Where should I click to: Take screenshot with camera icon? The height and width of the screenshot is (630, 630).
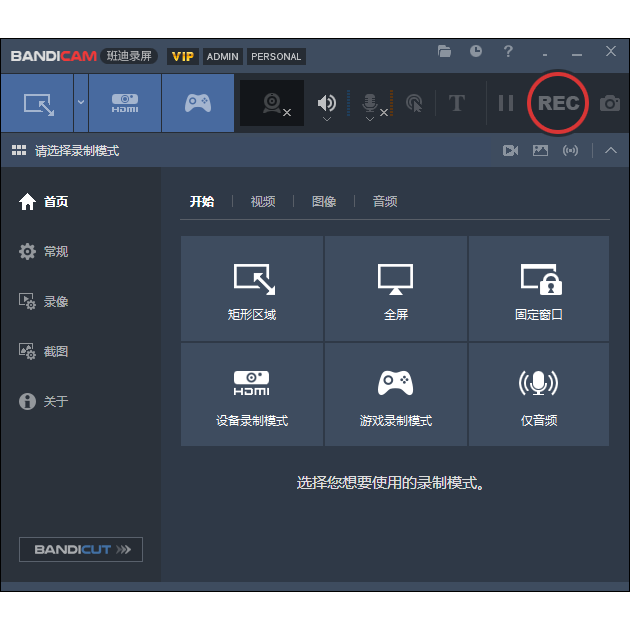(x=610, y=103)
